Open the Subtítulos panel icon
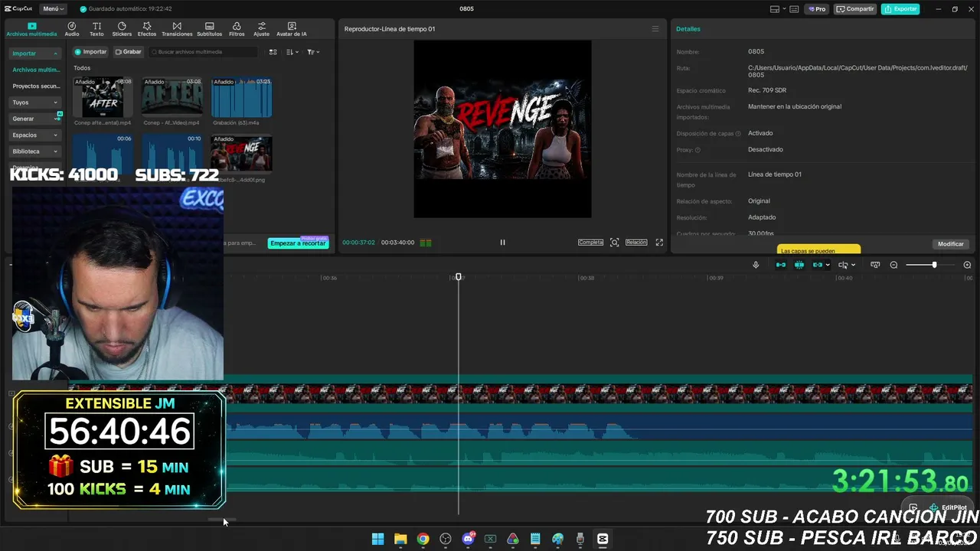 (209, 29)
